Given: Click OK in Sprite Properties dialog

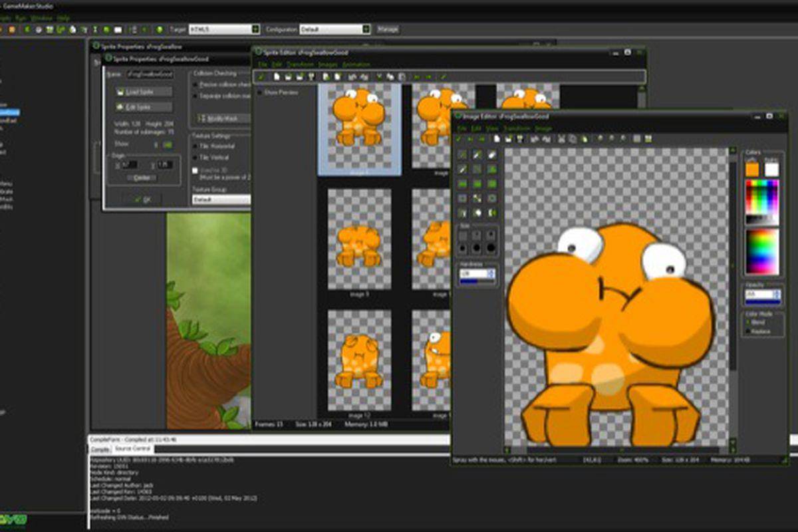Looking at the screenshot, I should pyautogui.click(x=142, y=199).
